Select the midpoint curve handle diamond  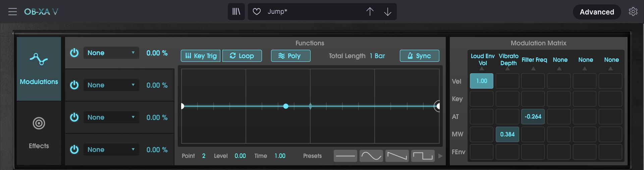click(x=310, y=106)
